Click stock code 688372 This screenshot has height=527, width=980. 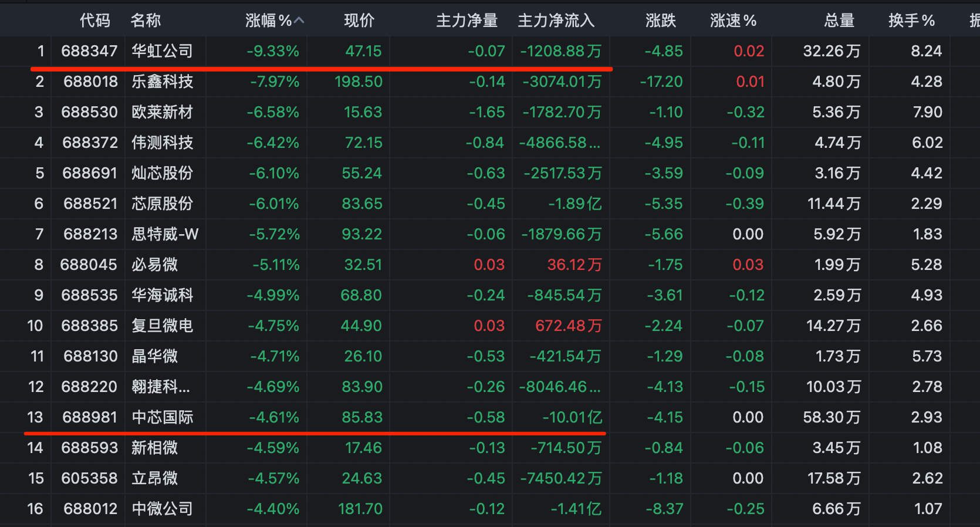(x=90, y=143)
